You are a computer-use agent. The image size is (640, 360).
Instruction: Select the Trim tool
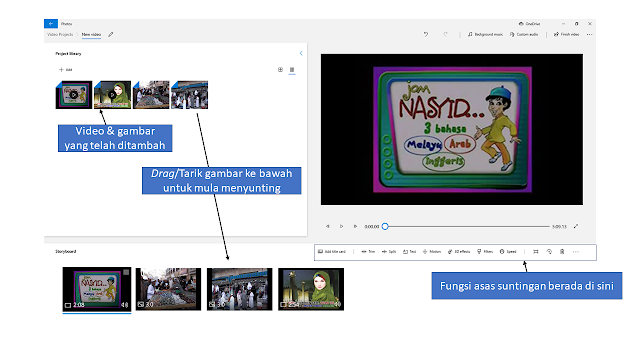[368, 252]
